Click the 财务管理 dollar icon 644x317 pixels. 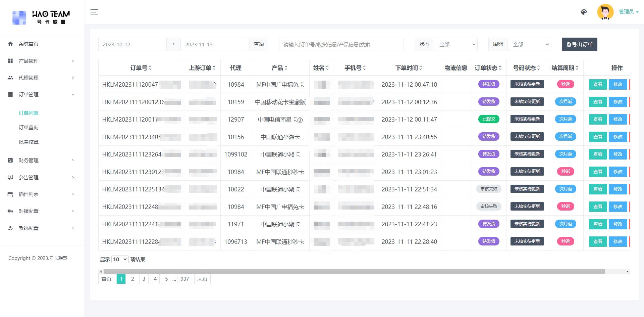[10, 161]
